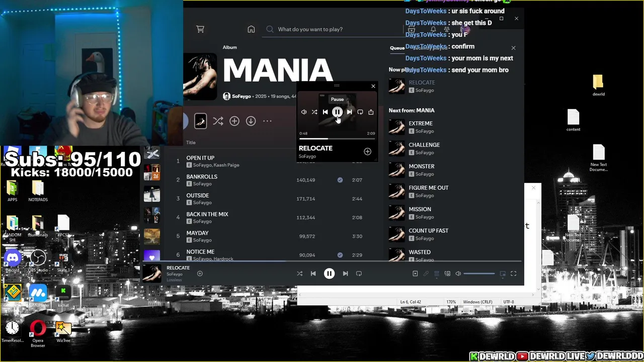Screen dimensions: 644x362
Task: Open the shopping cart icon in Tidal
Action: point(200,29)
